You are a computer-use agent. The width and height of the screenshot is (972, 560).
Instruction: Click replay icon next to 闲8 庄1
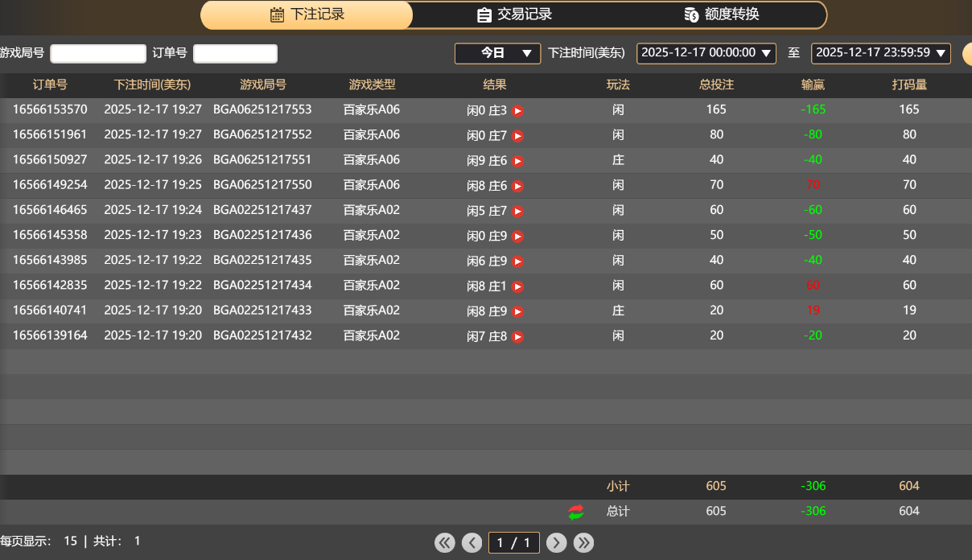pos(518,286)
